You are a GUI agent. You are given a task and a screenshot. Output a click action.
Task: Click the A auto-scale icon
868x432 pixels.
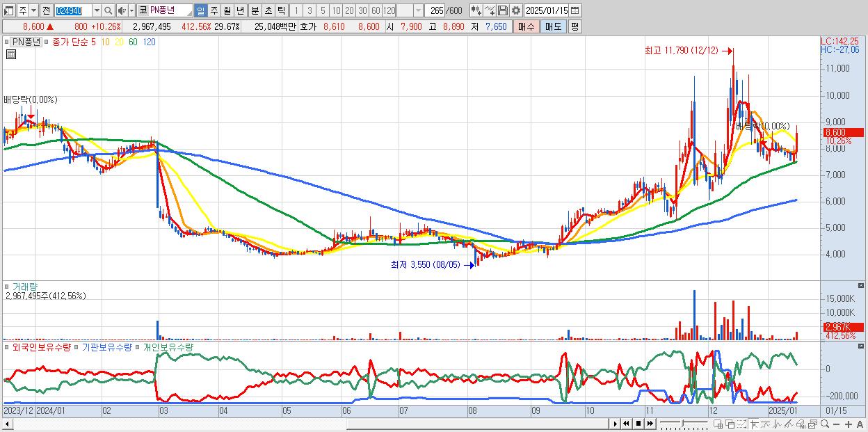(x=860, y=424)
